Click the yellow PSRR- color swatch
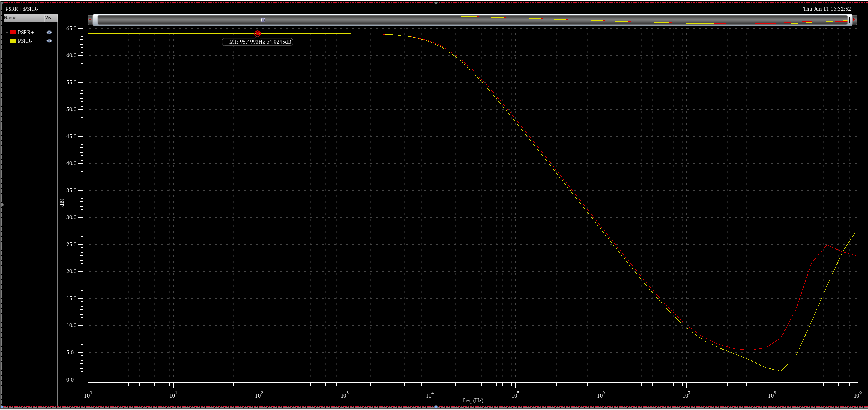This screenshot has width=868, height=410. click(x=13, y=41)
